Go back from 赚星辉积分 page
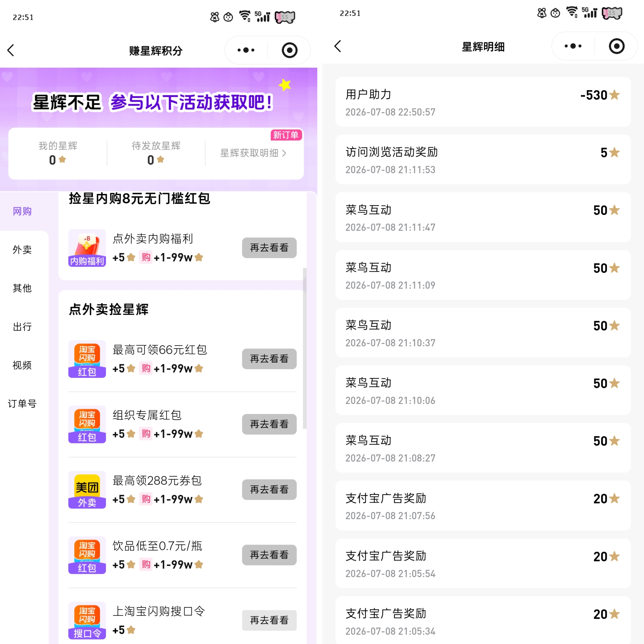Viewport: 644px width, 644px height. pos(11,50)
